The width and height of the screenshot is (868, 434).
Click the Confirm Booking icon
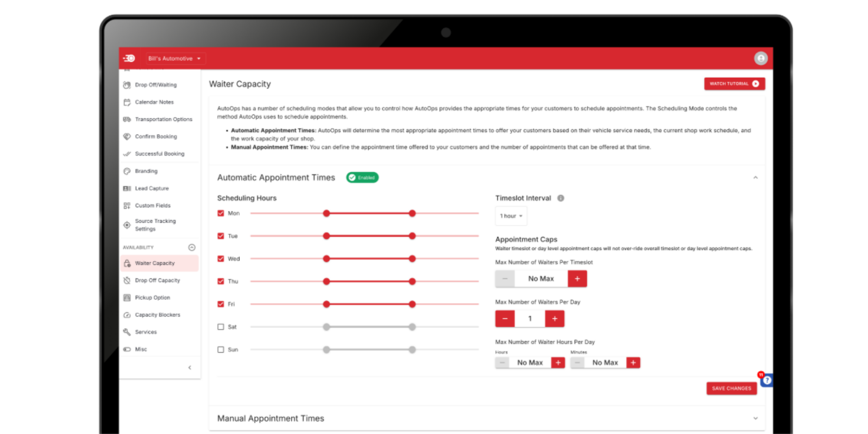click(x=127, y=137)
